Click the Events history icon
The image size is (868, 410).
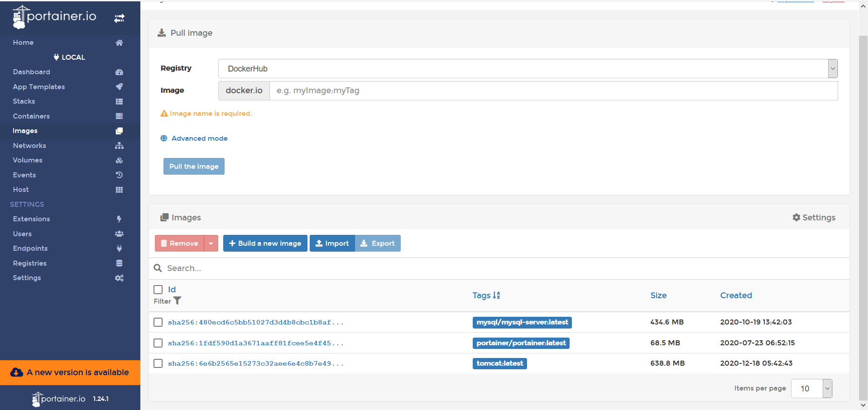tap(119, 175)
